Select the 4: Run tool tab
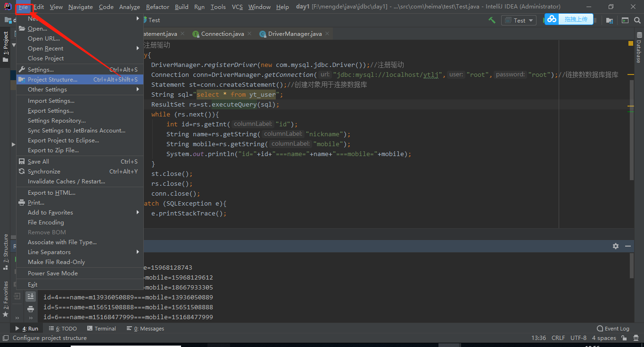 click(27, 329)
